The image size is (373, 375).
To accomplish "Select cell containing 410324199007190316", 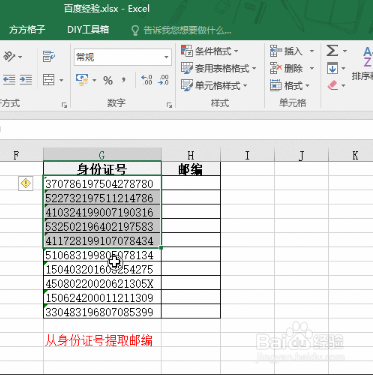I will 102,212.
